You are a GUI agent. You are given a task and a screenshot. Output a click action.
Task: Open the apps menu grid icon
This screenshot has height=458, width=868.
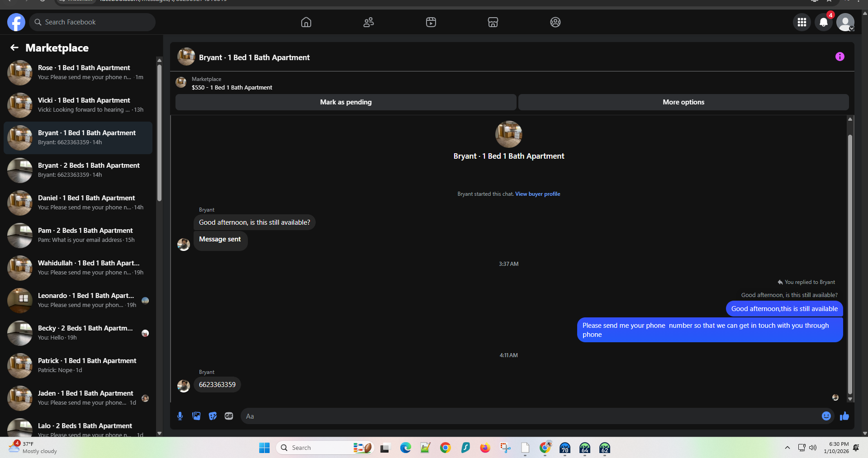pyautogui.click(x=802, y=22)
